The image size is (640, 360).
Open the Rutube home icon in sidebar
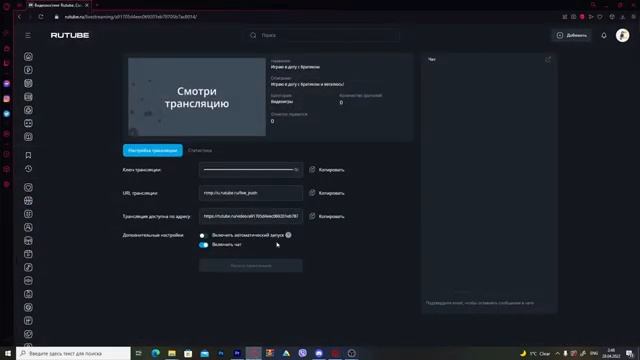pyautogui.click(x=28, y=57)
